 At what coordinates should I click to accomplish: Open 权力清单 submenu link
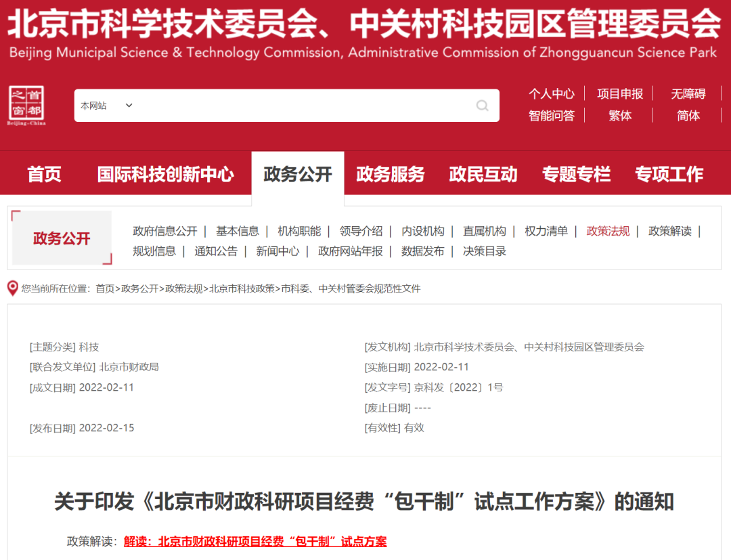pyautogui.click(x=546, y=231)
